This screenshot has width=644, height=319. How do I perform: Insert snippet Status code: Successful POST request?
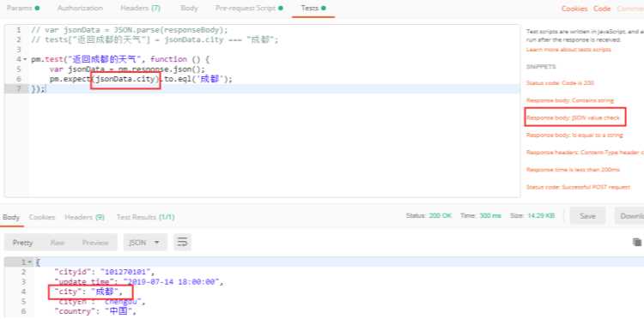(578, 187)
